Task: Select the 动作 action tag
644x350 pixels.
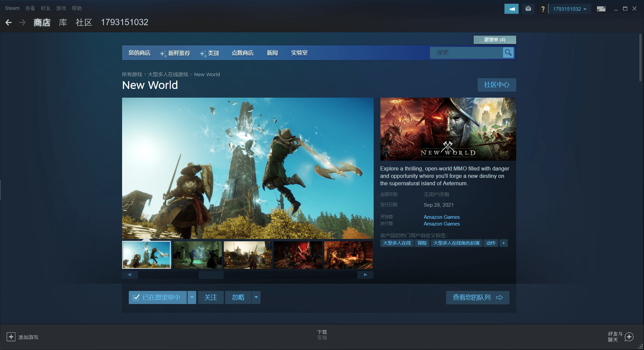Action: tap(491, 243)
